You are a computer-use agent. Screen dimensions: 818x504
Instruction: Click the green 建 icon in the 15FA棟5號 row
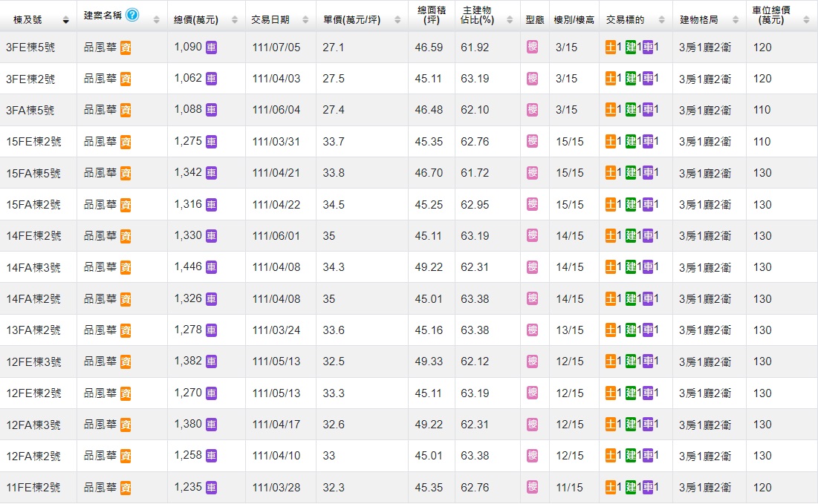click(631, 173)
